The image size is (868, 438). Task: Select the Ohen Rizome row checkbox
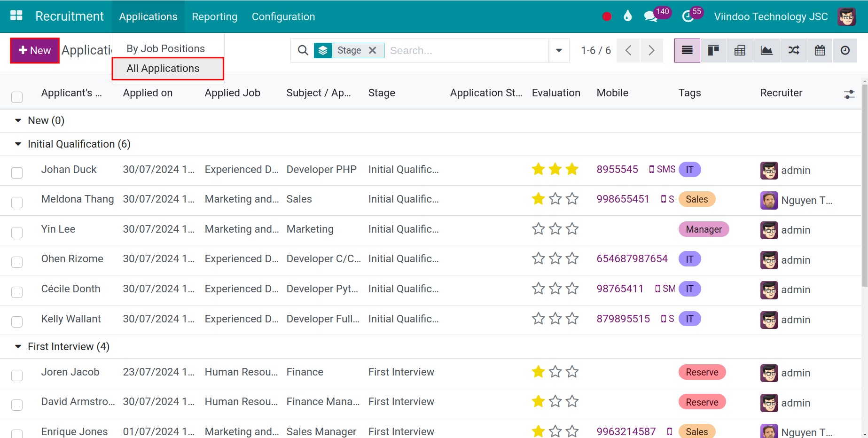17,262
